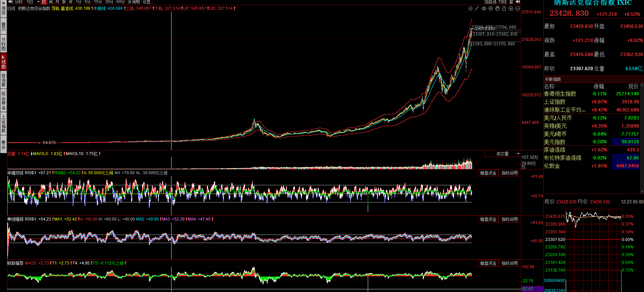Open the 多周期 multi-period view
Screen dimensions: 644x292
coord(134,2)
